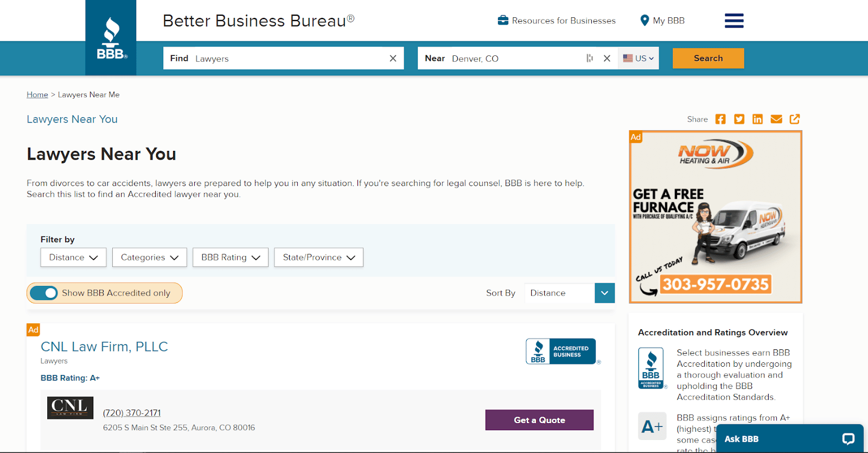Click the BBB Accredited Business sidebar badge
Viewport: 868px width, 453px height.
point(651,368)
